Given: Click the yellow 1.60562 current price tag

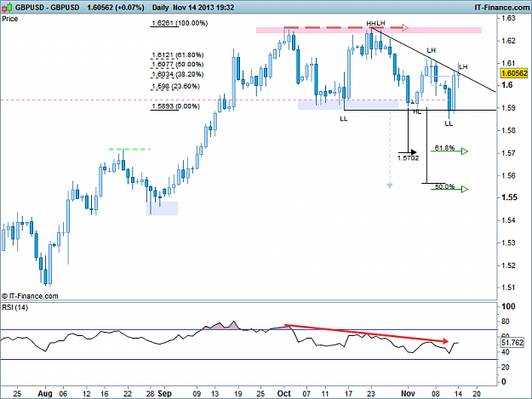Looking at the screenshot, I should (514, 73).
